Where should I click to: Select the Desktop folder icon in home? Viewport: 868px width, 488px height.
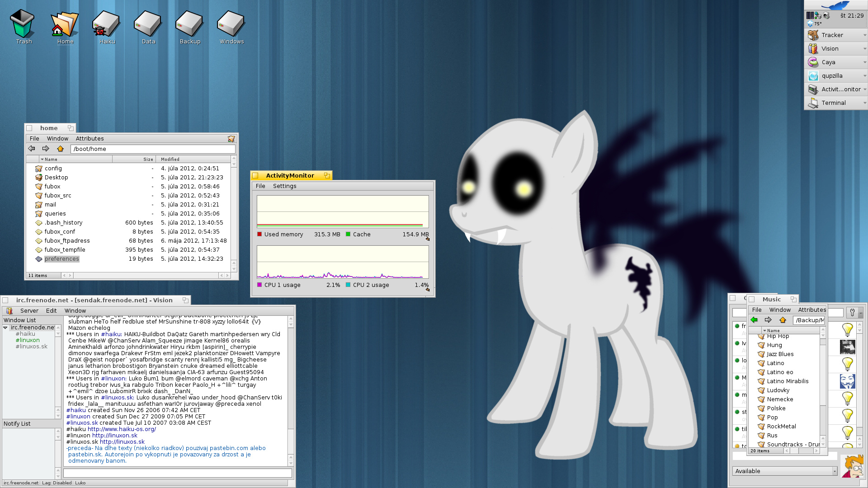pyautogui.click(x=39, y=178)
